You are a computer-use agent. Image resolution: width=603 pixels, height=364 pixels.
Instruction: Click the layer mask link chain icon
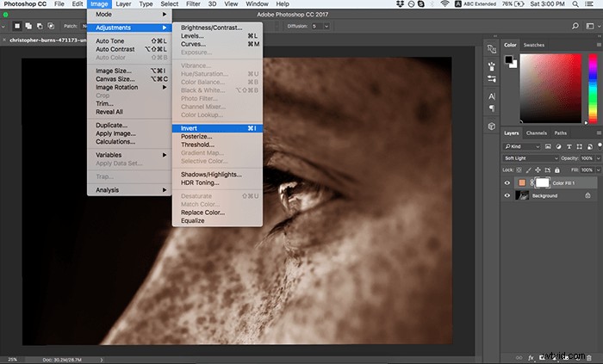pyautogui.click(x=532, y=182)
